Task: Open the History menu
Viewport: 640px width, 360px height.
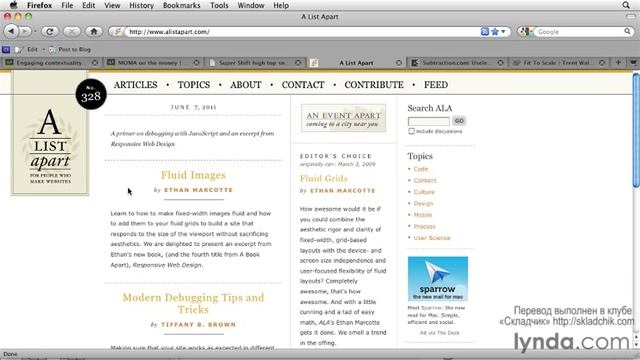Action: (x=141, y=5)
